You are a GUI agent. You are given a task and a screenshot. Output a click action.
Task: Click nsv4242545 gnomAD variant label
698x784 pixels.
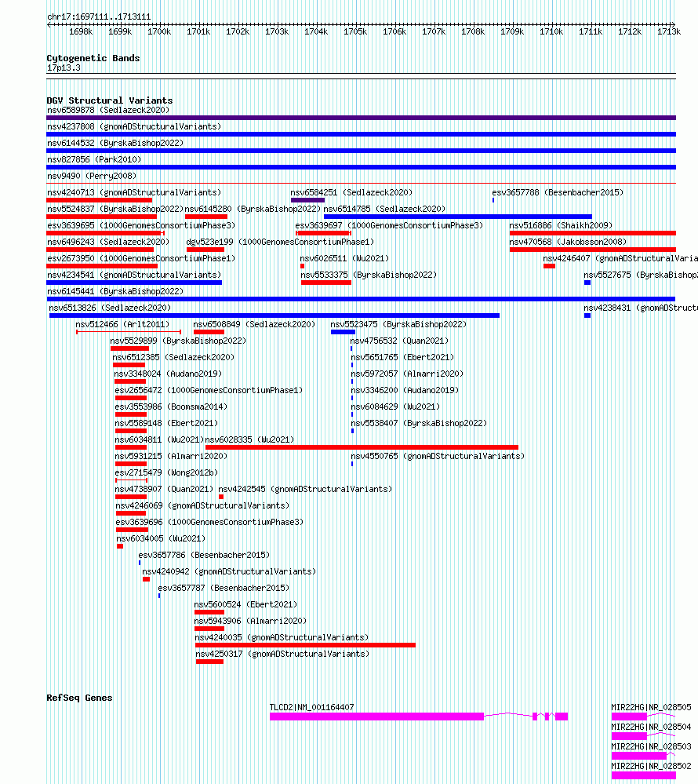[305, 490]
